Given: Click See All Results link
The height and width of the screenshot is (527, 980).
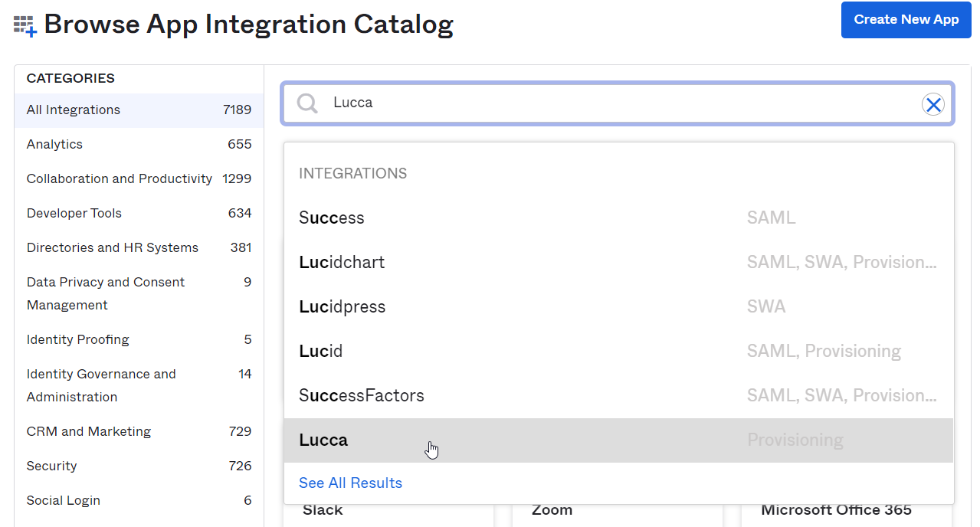Looking at the screenshot, I should click(350, 483).
